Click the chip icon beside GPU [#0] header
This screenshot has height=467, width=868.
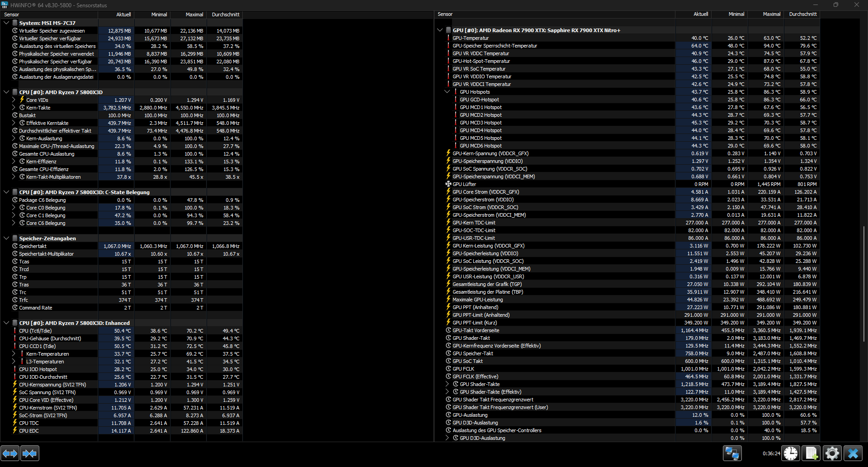pyautogui.click(x=448, y=30)
